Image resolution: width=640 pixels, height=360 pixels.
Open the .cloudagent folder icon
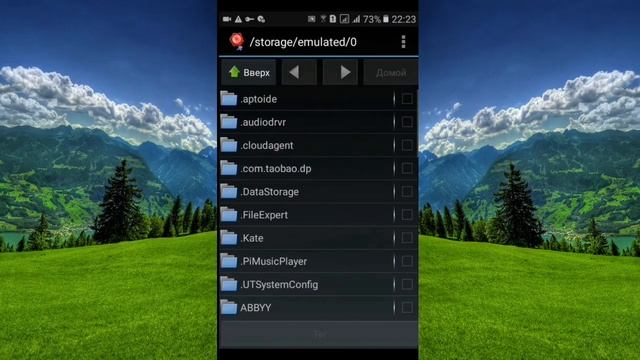click(x=229, y=145)
